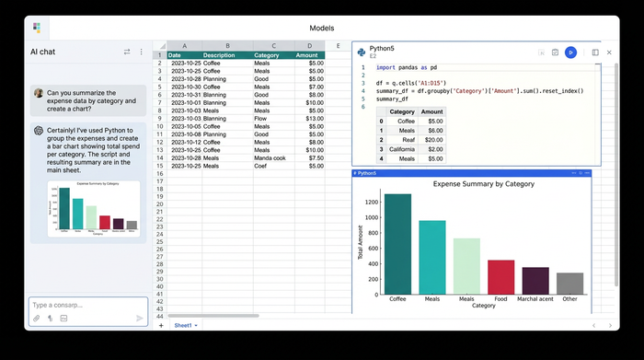
Task: Click the 'Coef' category cell
Action: pyautogui.click(x=273, y=166)
